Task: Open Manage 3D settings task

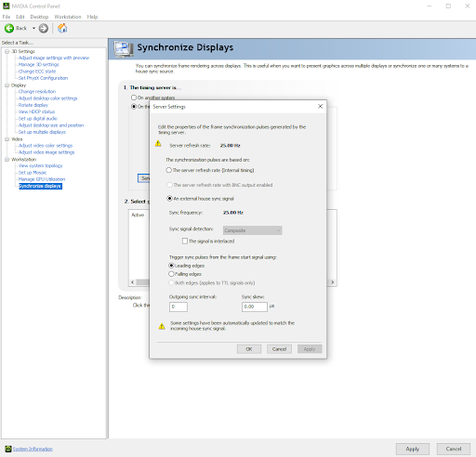Action: click(x=39, y=64)
